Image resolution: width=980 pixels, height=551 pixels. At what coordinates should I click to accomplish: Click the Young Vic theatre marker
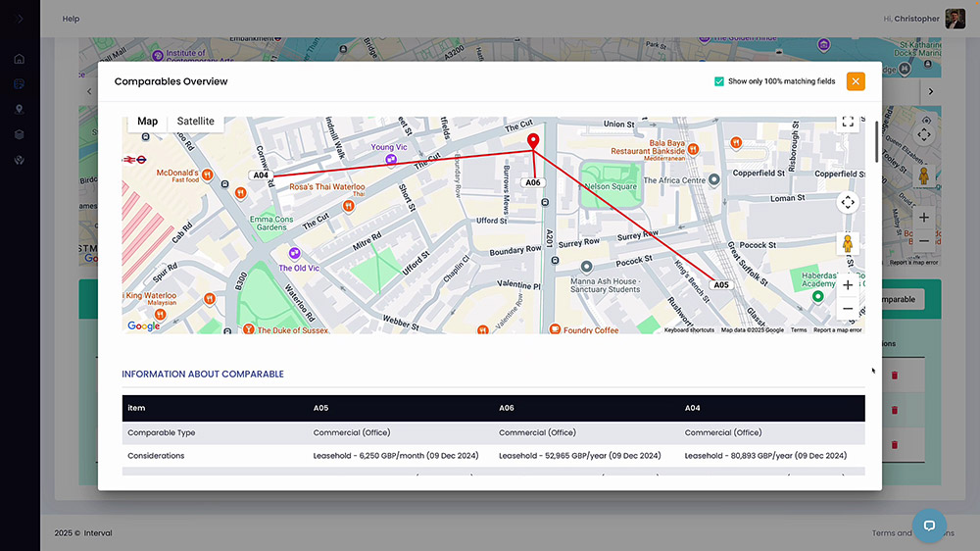[391, 160]
